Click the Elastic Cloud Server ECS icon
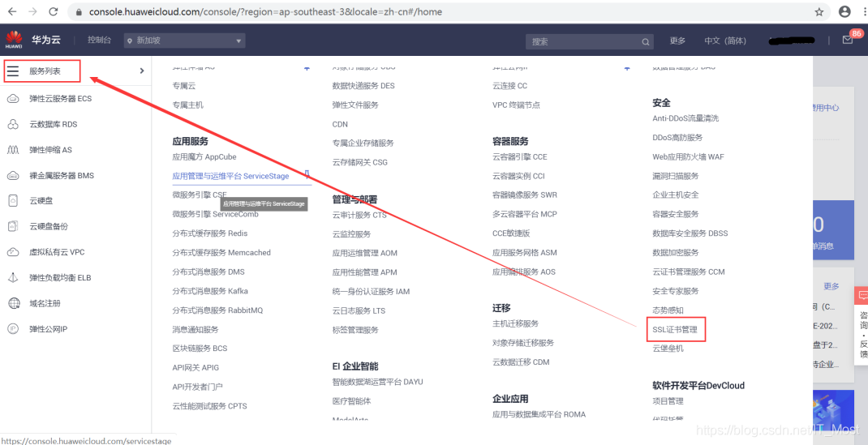The image size is (868, 445). click(13, 99)
